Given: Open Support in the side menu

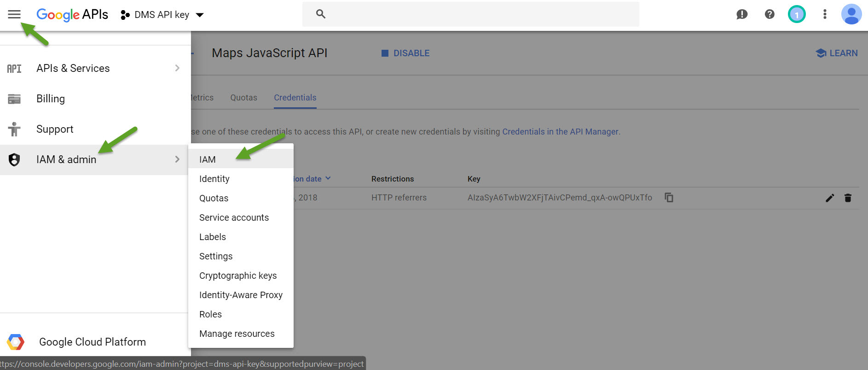Looking at the screenshot, I should (95, 129).
